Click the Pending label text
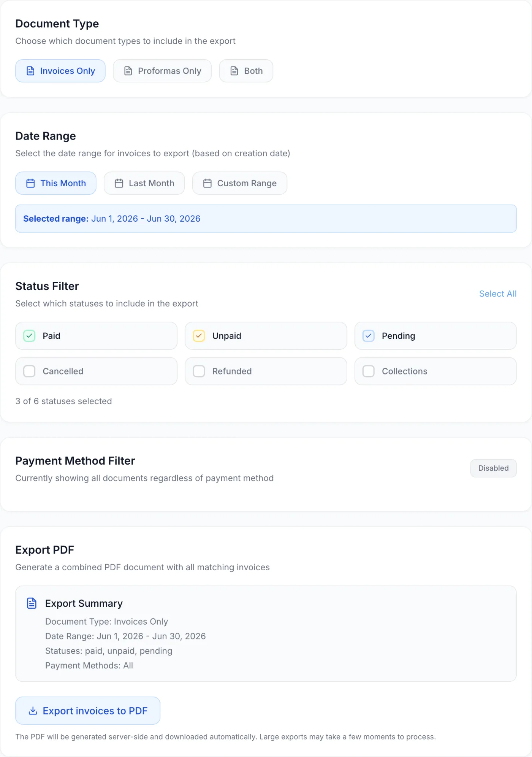This screenshot has height=757, width=532. pyautogui.click(x=399, y=336)
